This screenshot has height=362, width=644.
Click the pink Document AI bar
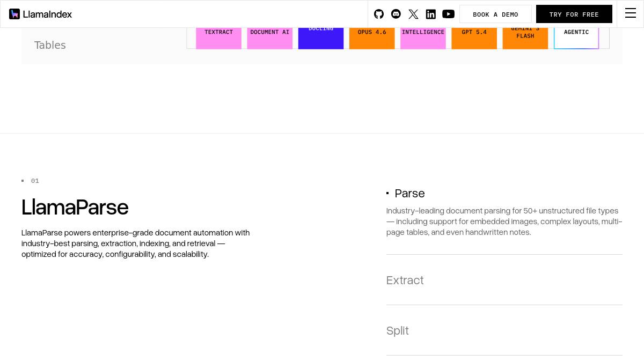point(270,38)
